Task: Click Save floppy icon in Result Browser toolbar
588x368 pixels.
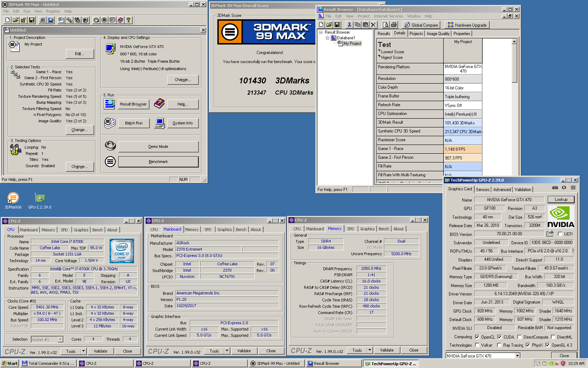Action: [337, 25]
